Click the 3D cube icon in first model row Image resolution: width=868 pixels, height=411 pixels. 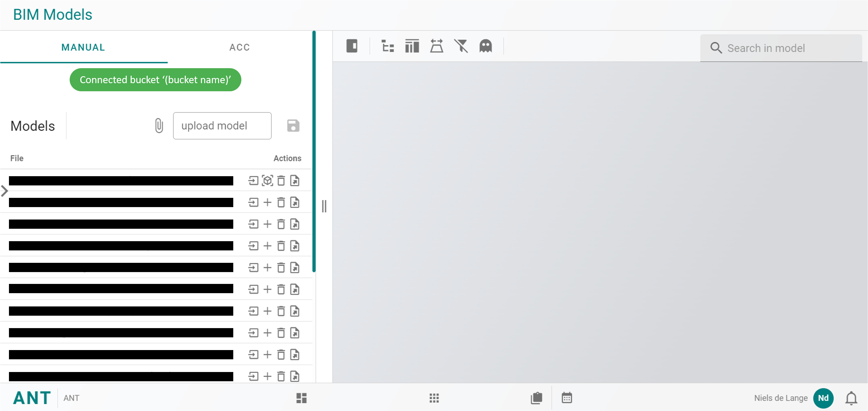(x=267, y=181)
